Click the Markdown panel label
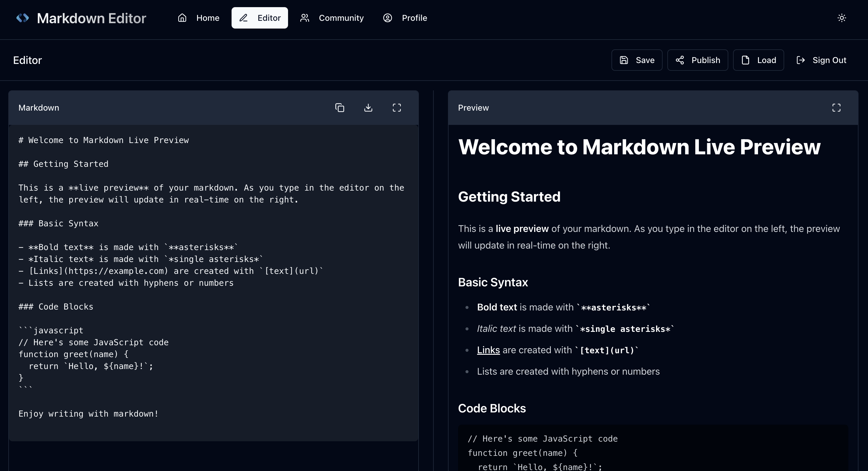The image size is (868, 471). (39, 108)
